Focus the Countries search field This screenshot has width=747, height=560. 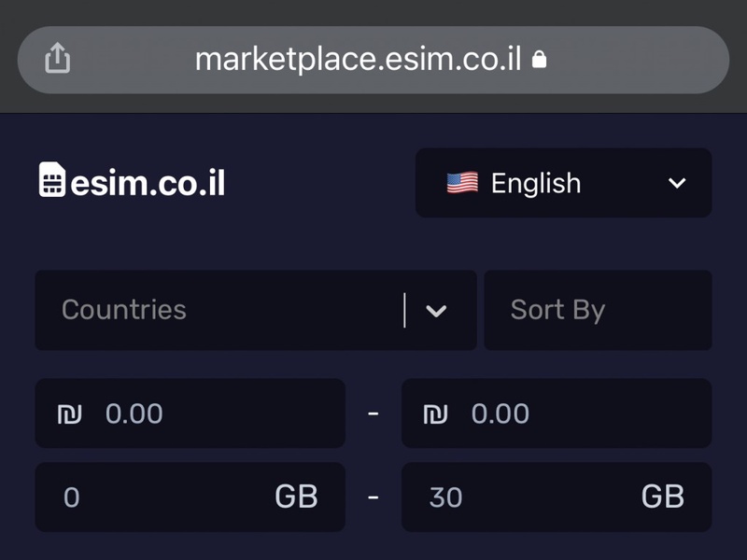(x=219, y=310)
